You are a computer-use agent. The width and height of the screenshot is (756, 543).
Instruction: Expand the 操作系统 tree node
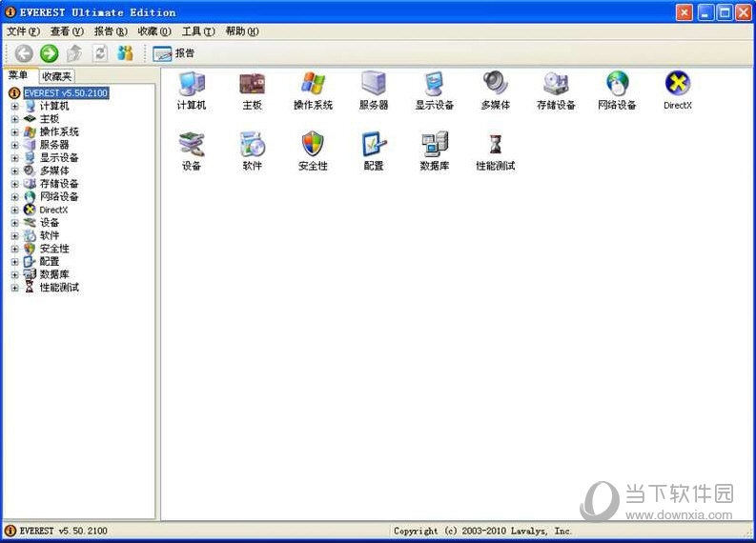[x=15, y=132]
